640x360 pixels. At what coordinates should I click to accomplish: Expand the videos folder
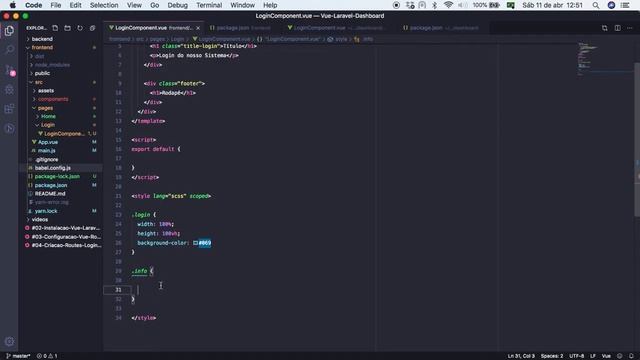(x=40, y=220)
